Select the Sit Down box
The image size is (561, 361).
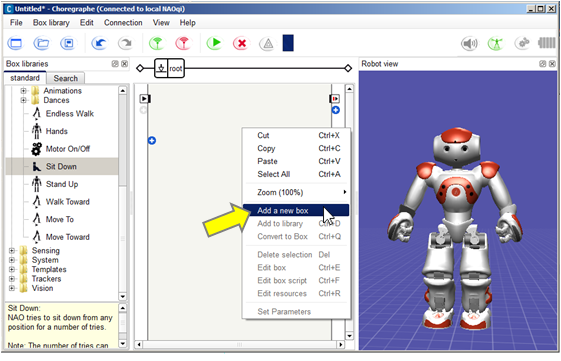click(x=62, y=166)
